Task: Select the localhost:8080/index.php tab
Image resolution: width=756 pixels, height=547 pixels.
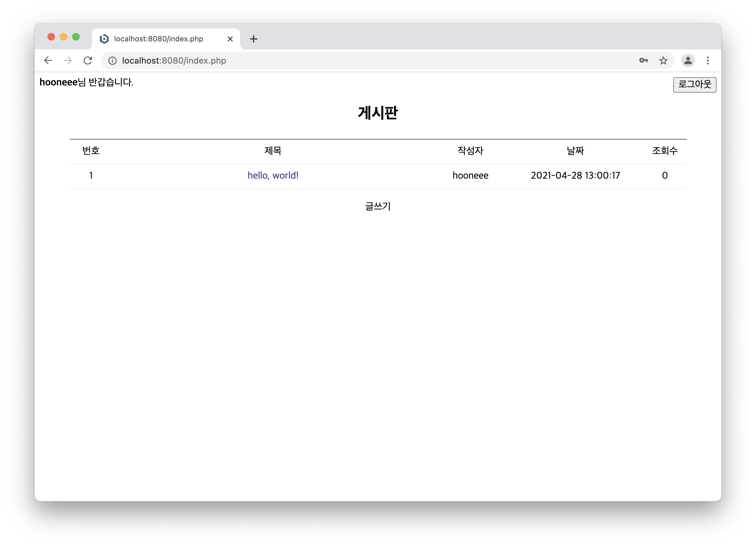Action: coord(159,39)
